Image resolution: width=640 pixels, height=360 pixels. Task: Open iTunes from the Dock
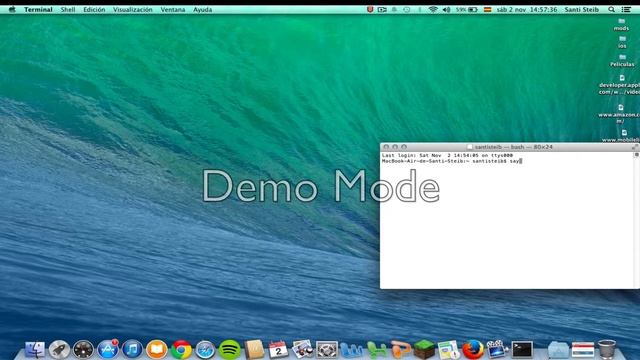[132, 350]
